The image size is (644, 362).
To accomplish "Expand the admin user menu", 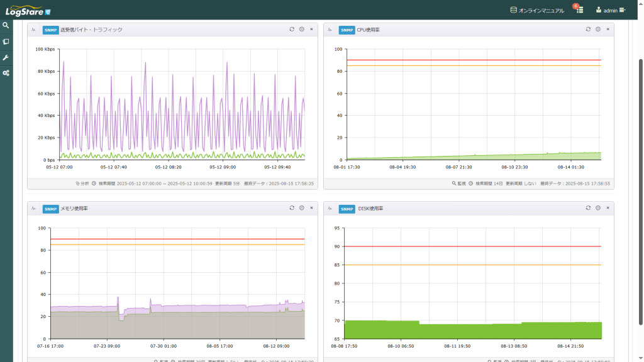I will pos(611,10).
